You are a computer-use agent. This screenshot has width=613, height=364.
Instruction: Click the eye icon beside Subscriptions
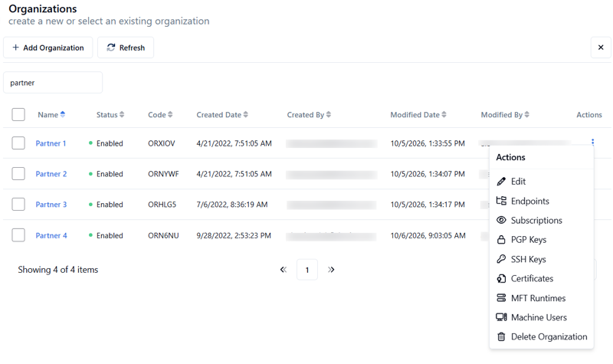coord(501,220)
